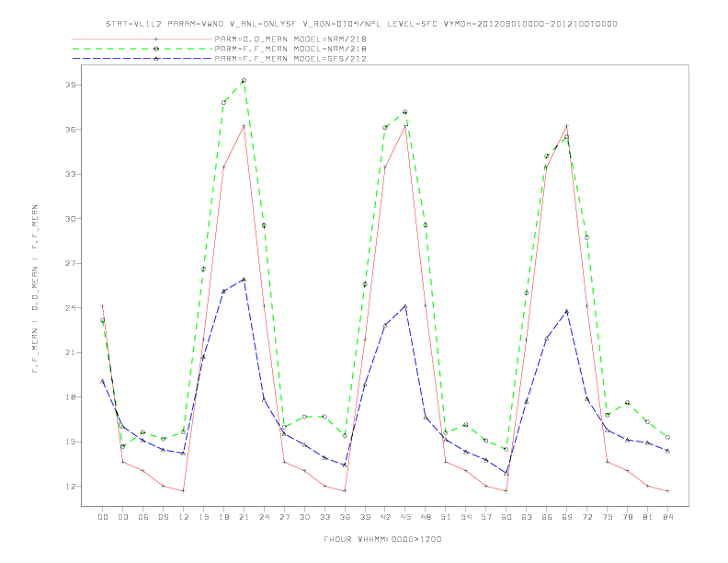Click the y-axis tick label '27'
Screen dimensions: 728x563
[71, 263]
